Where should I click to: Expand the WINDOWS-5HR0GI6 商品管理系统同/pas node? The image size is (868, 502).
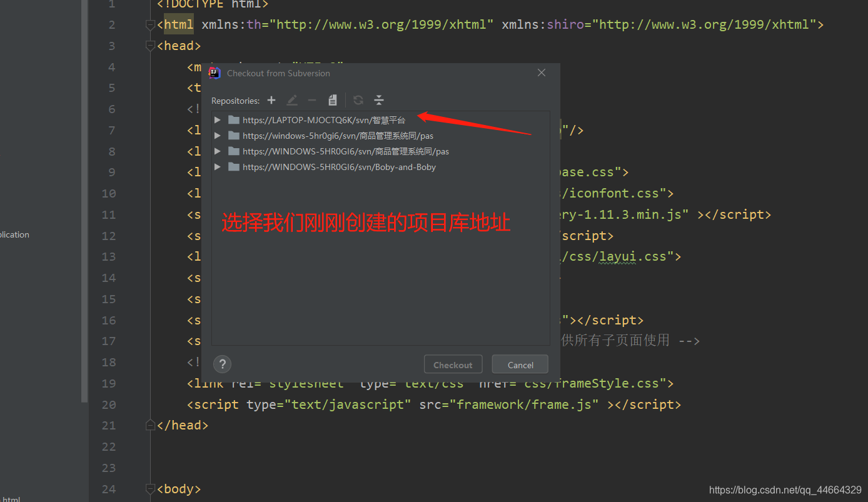click(218, 151)
